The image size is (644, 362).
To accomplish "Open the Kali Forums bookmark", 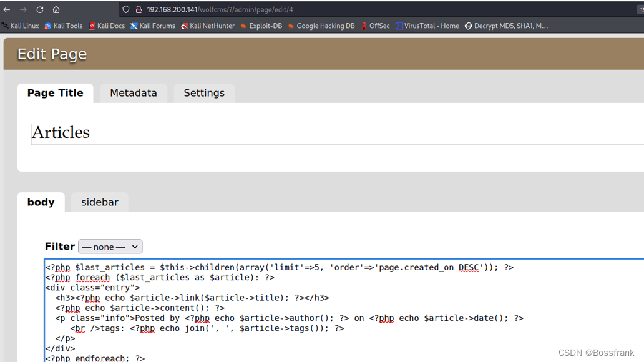I will [153, 26].
